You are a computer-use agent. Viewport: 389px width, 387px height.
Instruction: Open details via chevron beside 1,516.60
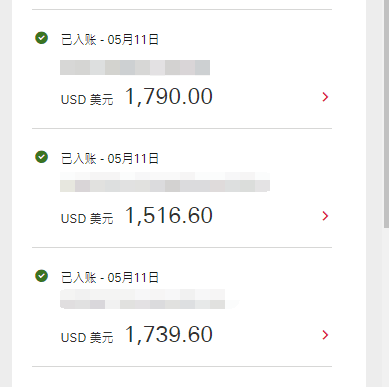[325, 216]
